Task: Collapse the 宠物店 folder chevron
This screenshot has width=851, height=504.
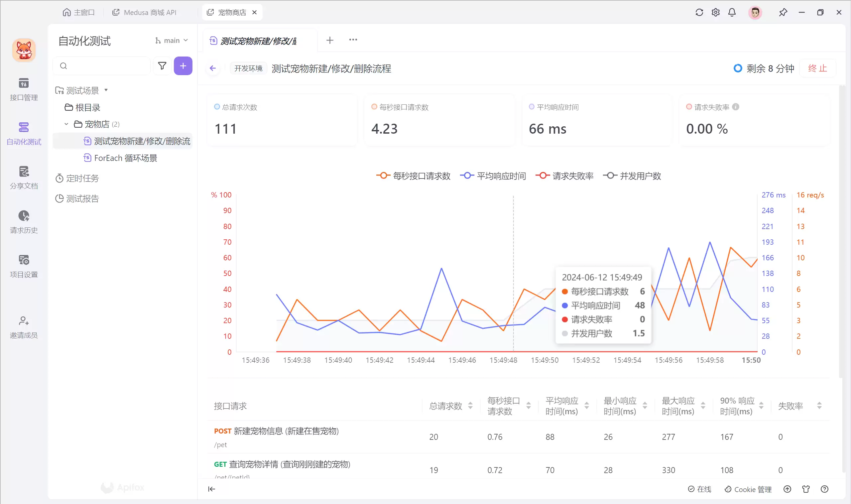Action: [x=66, y=124]
